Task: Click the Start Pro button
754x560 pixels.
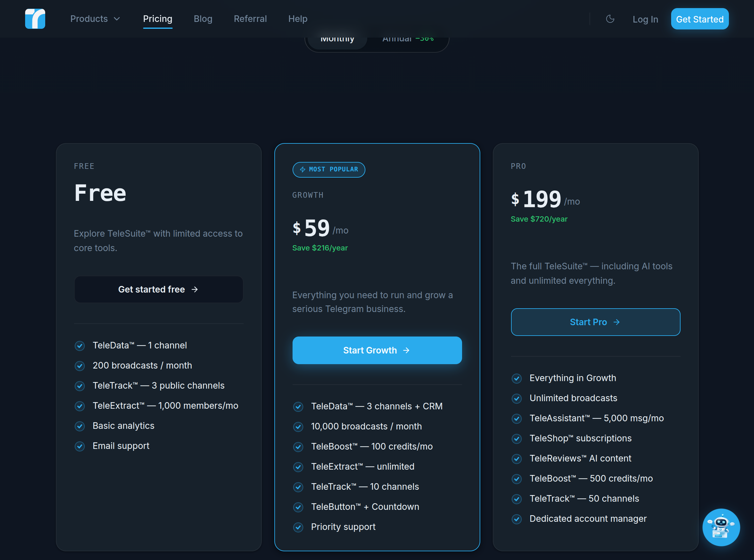Action: [596, 322]
